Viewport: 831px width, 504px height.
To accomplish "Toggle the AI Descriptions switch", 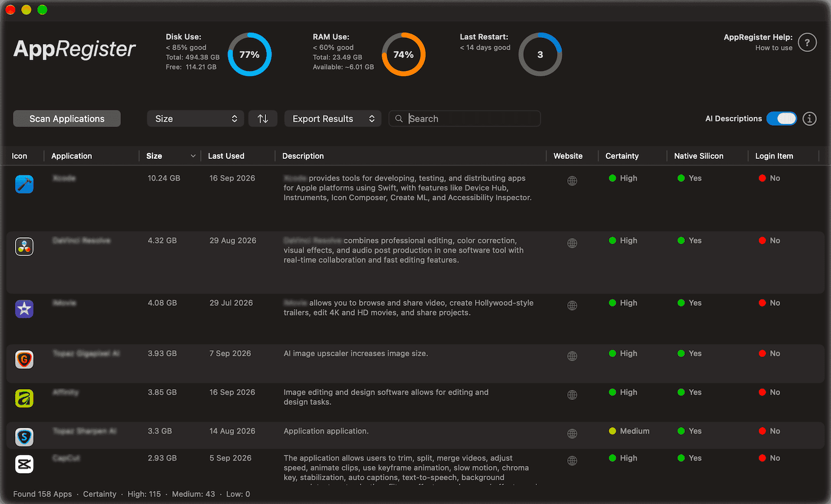I will (x=782, y=119).
